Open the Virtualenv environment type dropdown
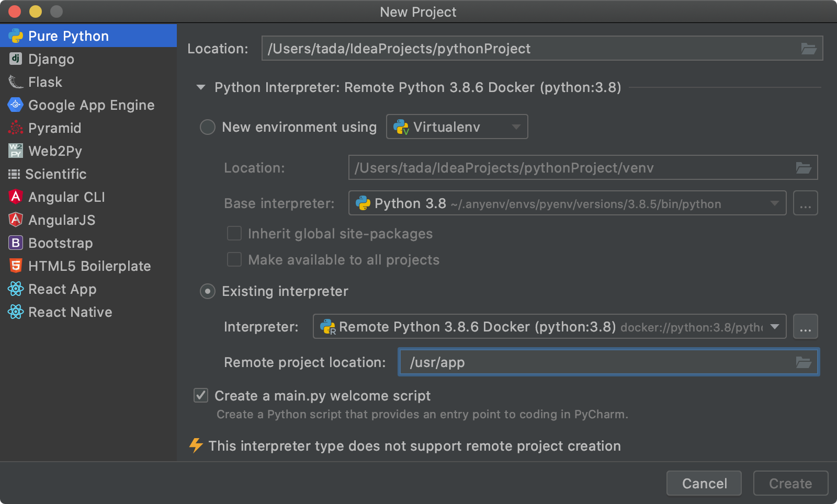 457,127
